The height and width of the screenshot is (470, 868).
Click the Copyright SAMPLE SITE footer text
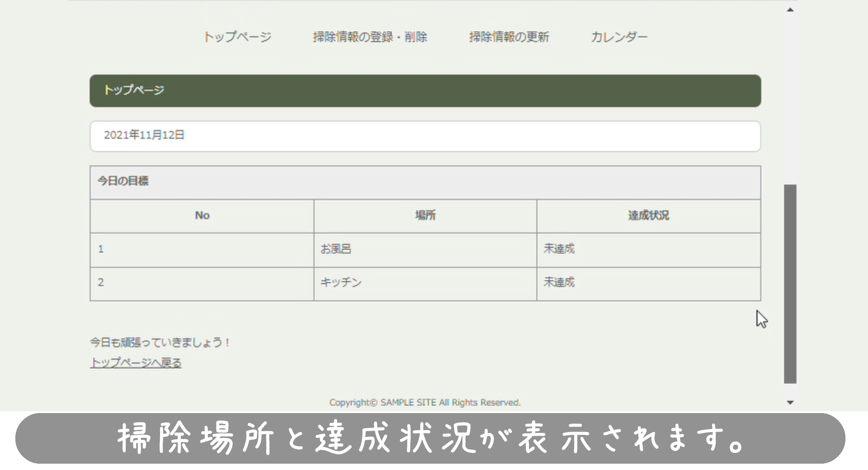tap(425, 402)
